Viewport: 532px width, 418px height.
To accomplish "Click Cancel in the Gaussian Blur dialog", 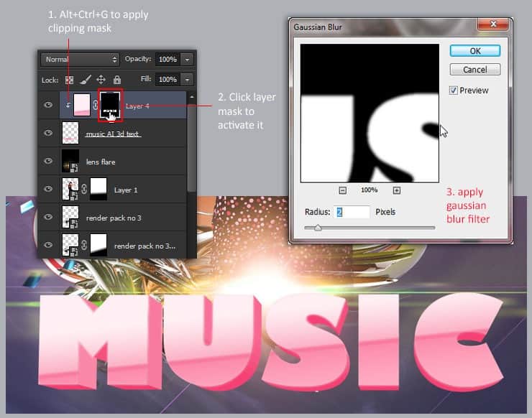I will [x=474, y=70].
